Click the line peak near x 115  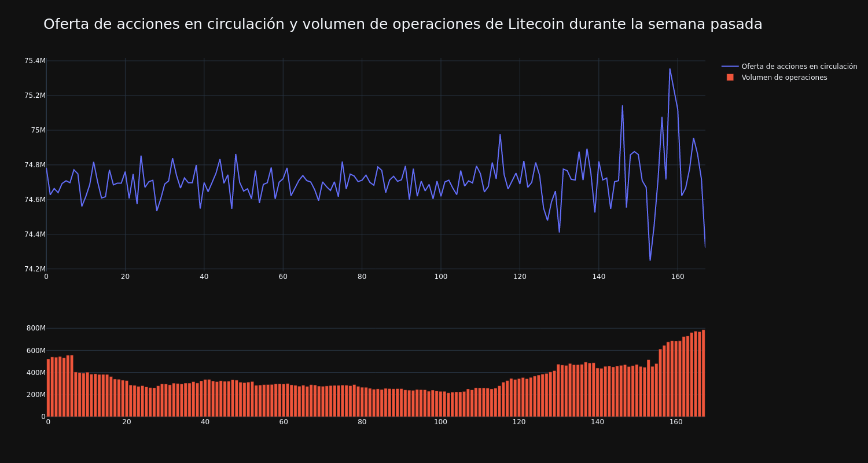tap(500, 135)
